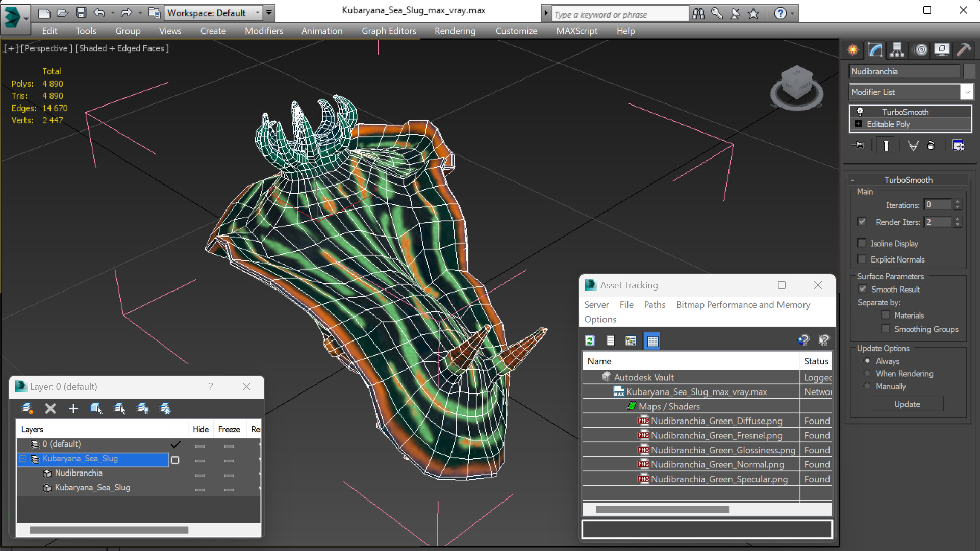Switch Asset Tracking to table view
The height and width of the screenshot is (551, 980).
(652, 341)
